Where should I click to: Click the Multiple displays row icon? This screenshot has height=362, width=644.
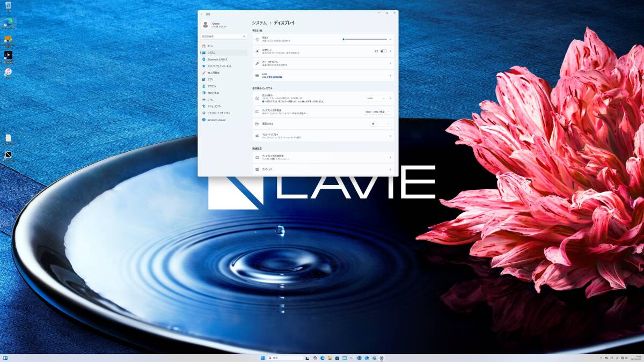click(x=258, y=136)
